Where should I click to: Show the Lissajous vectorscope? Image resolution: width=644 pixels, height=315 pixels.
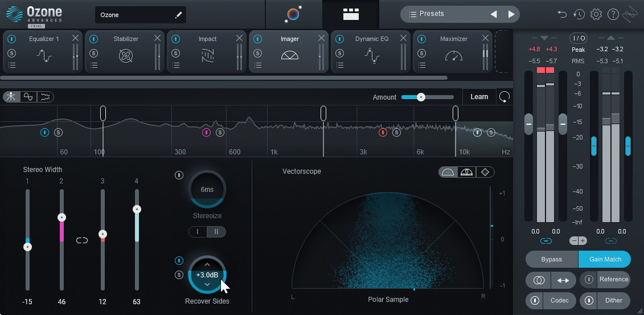coord(485,172)
